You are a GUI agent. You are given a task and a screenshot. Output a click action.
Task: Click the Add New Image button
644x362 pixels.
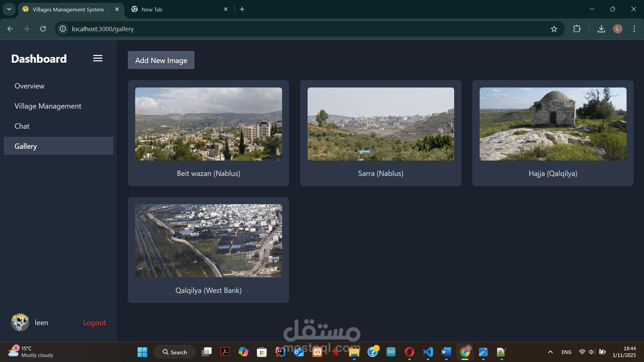point(161,60)
